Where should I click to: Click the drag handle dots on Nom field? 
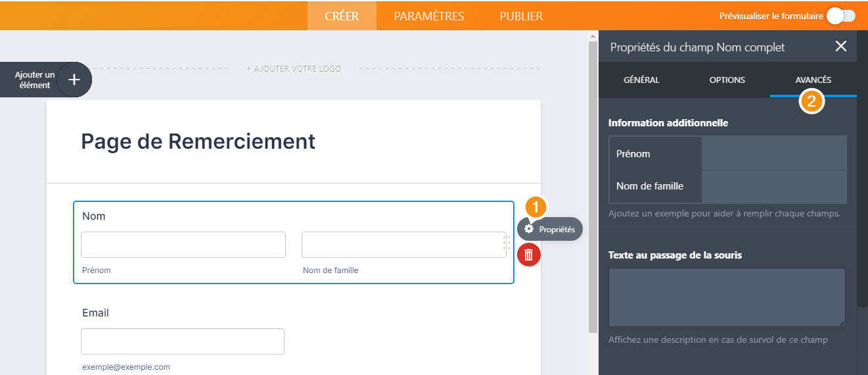click(507, 243)
